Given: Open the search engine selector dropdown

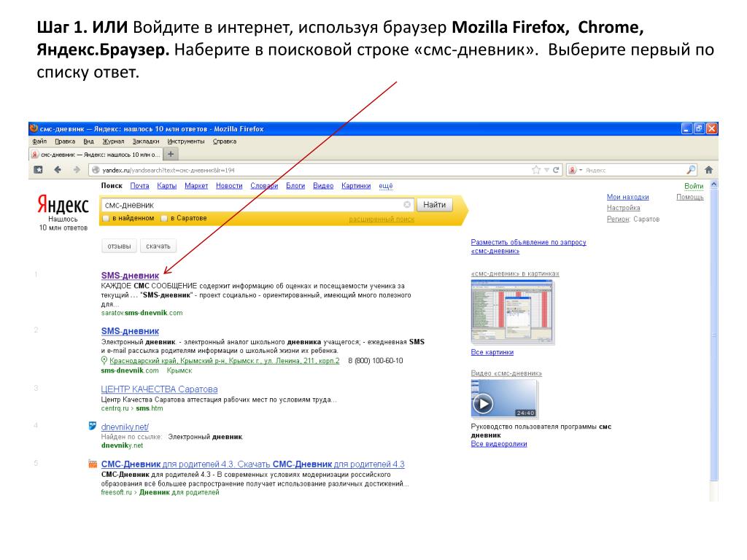Looking at the screenshot, I should 576,170.
